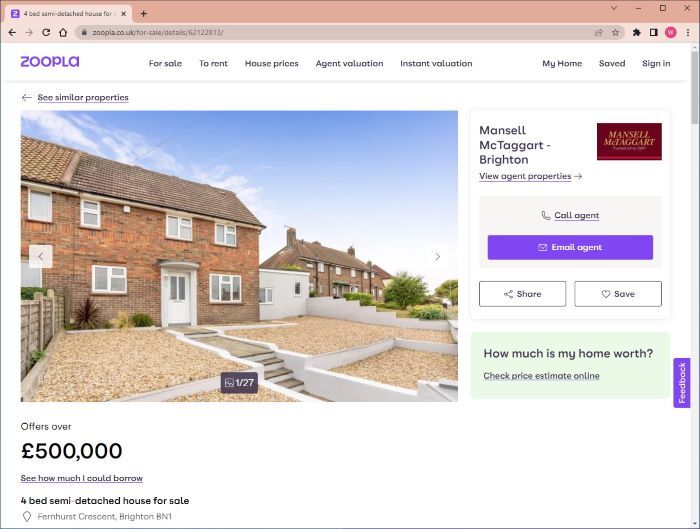Open the Chrome three-dot menu
This screenshot has height=529, width=700.
[688, 32]
